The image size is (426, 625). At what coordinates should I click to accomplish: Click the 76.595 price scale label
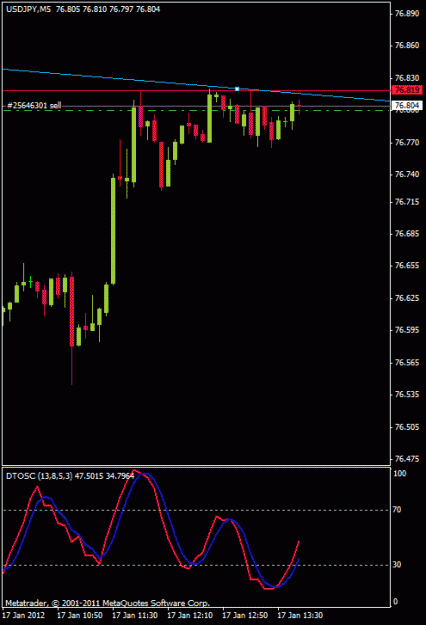click(406, 330)
